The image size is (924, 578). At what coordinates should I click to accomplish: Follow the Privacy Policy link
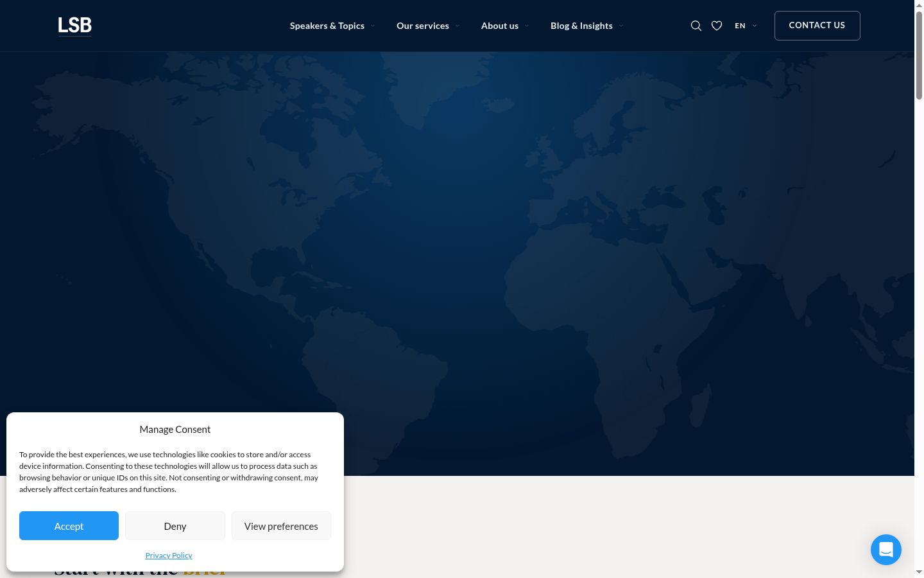click(169, 556)
